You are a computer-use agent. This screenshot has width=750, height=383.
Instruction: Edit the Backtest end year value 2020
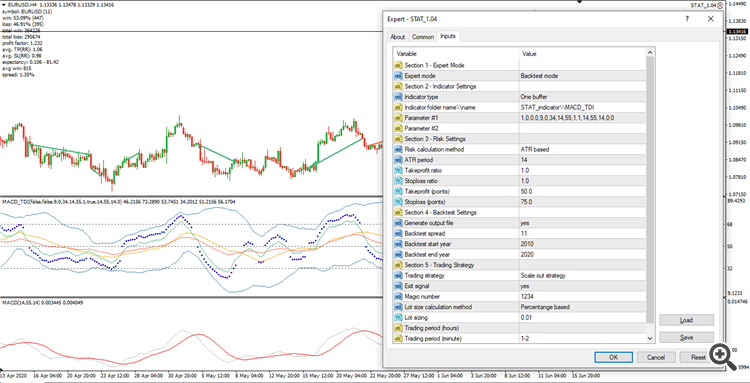(582, 254)
